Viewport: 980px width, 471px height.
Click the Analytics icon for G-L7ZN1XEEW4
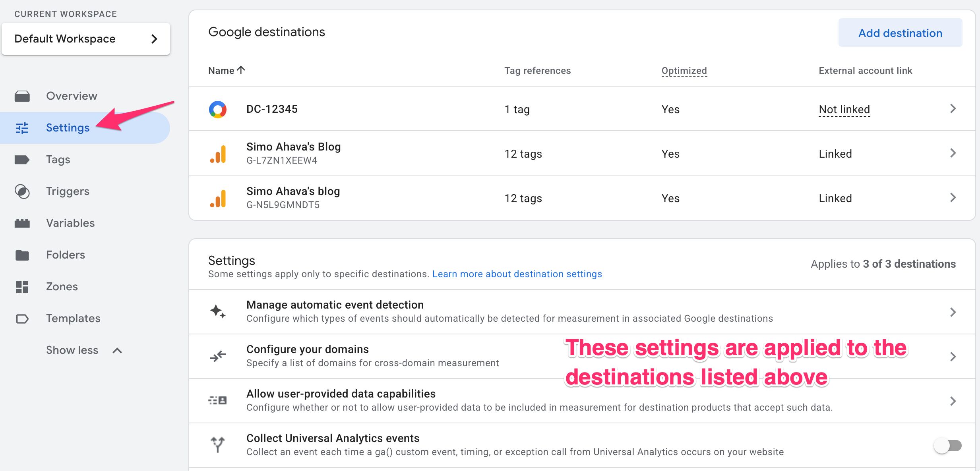pyautogui.click(x=218, y=154)
